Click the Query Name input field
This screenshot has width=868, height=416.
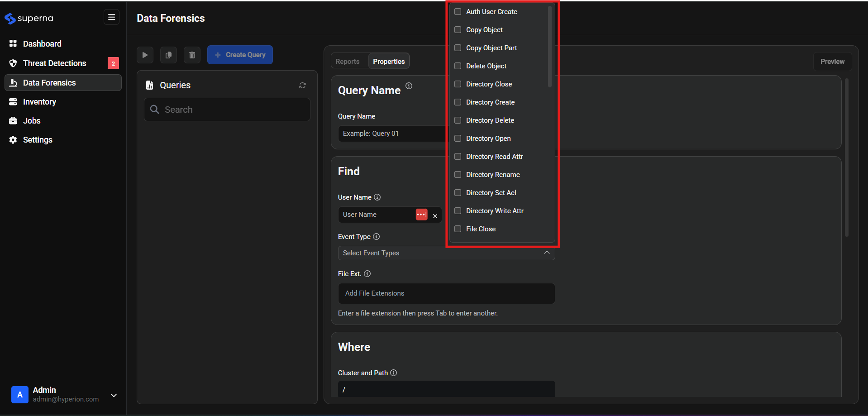coord(392,134)
